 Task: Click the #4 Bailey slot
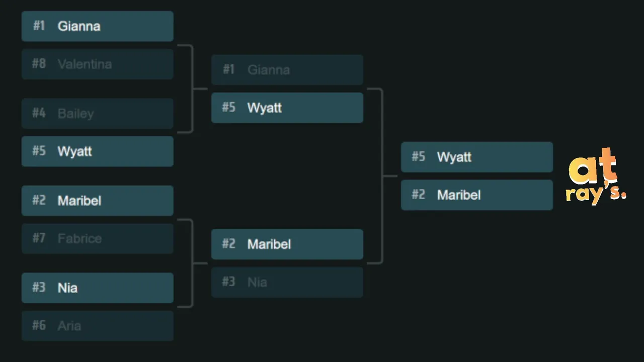pyautogui.click(x=97, y=113)
